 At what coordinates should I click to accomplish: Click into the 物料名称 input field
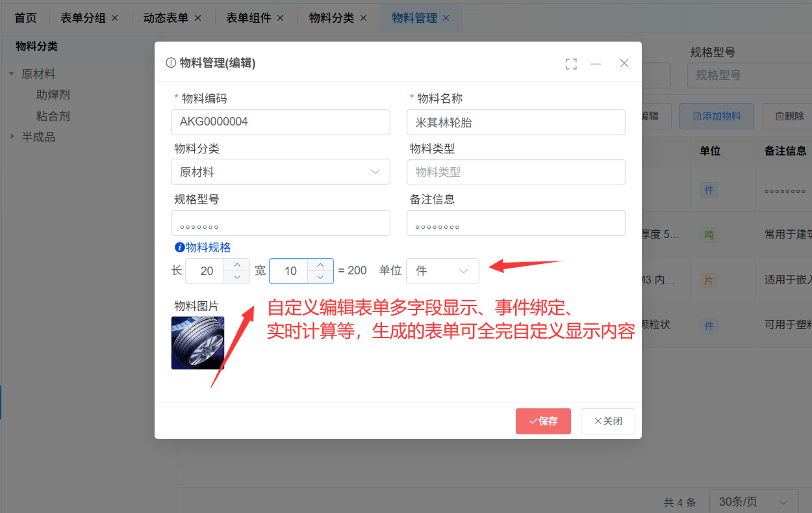point(516,122)
